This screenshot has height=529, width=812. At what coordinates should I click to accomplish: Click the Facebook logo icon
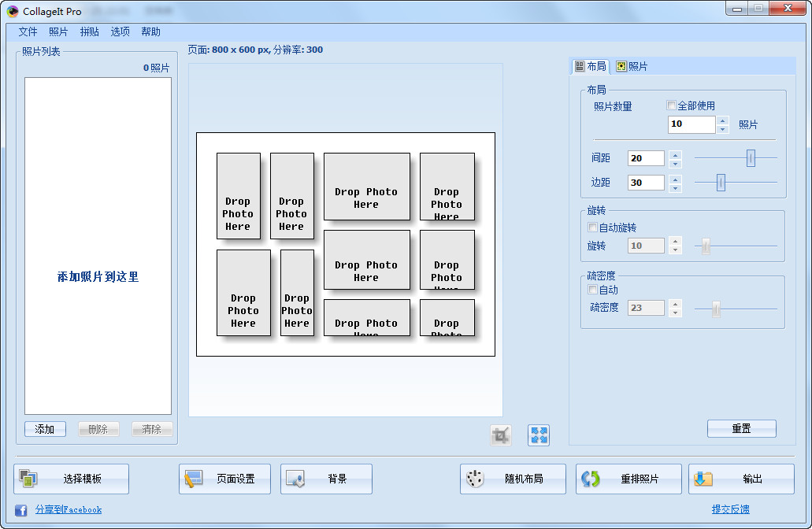click(20, 510)
